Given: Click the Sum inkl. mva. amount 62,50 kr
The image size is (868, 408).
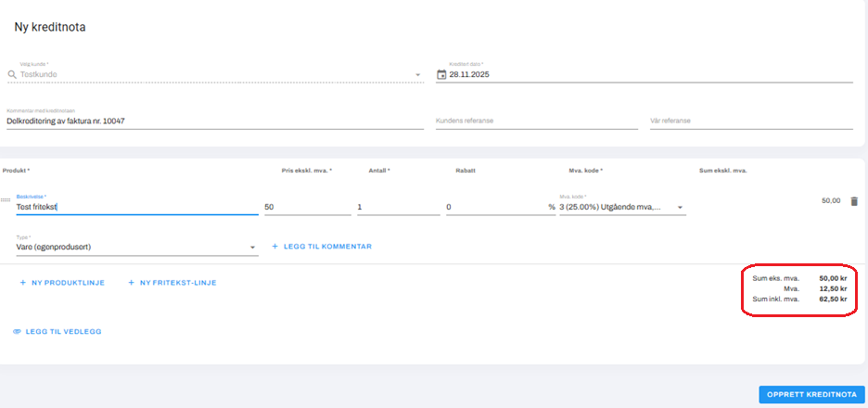Looking at the screenshot, I should pyautogui.click(x=833, y=299).
